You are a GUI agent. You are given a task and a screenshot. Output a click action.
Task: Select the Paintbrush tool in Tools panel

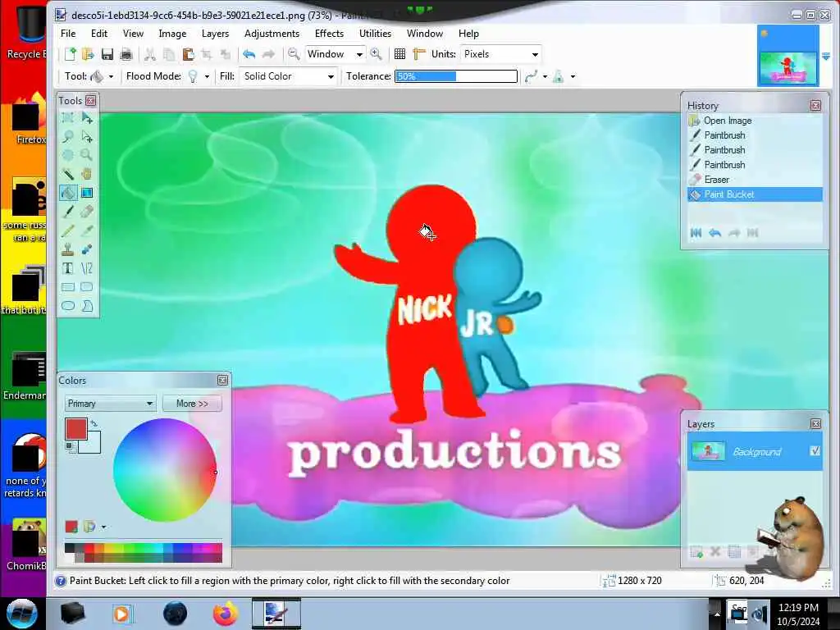67,212
